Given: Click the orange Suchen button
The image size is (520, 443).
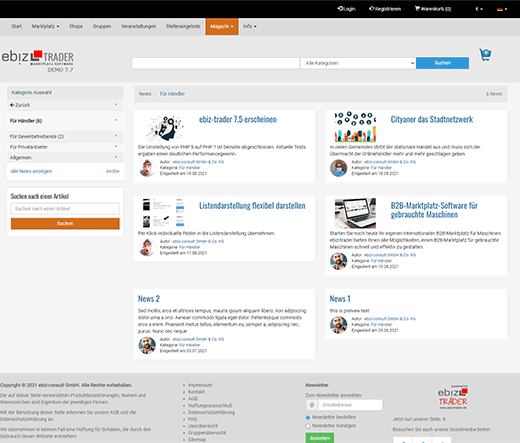Looking at the screenshot, I should pos(65,223).
